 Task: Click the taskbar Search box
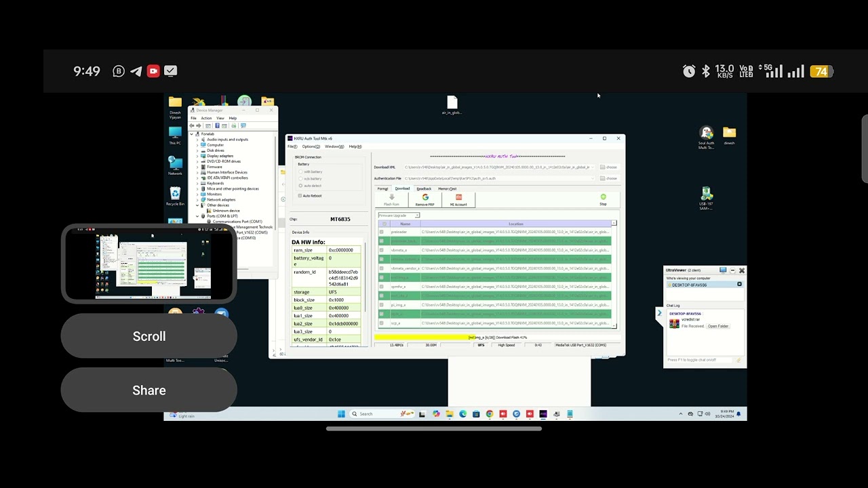[x=382, y=413]
